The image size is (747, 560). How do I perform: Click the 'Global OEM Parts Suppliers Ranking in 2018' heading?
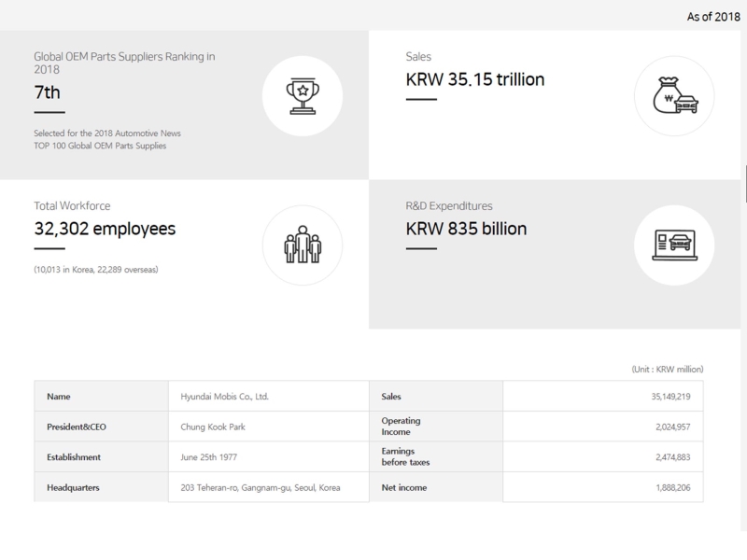pos(124,63)
